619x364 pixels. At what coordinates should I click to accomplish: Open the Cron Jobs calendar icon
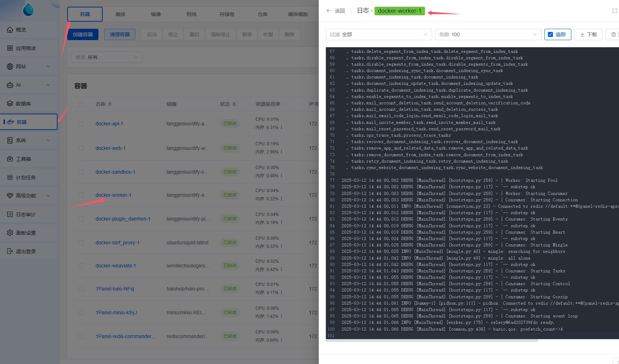click(10, 178)
